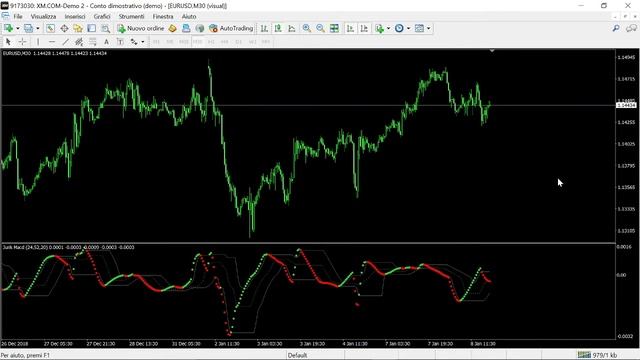Open the Templates icon
Screen dimensions: 640x360
(419, 28)
